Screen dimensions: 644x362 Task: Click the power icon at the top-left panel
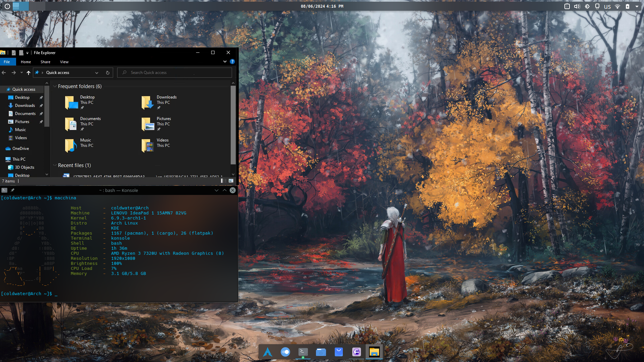click(x=7, y=6)
